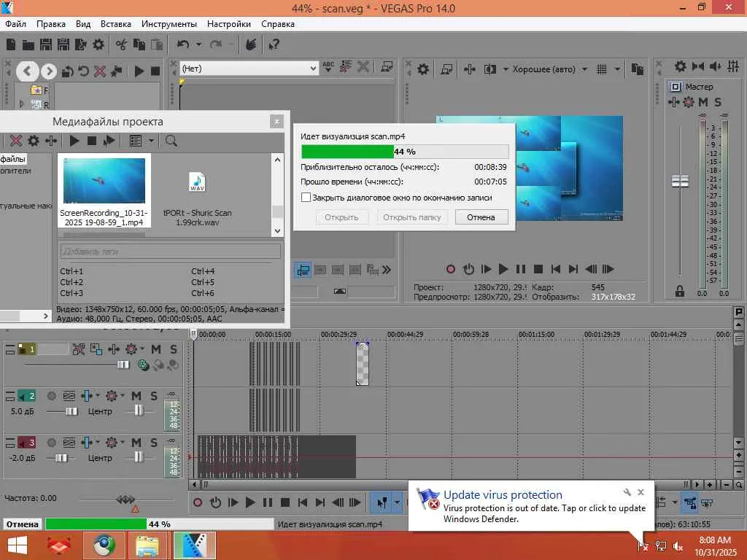Open the Файл menu

coord(16,24)
